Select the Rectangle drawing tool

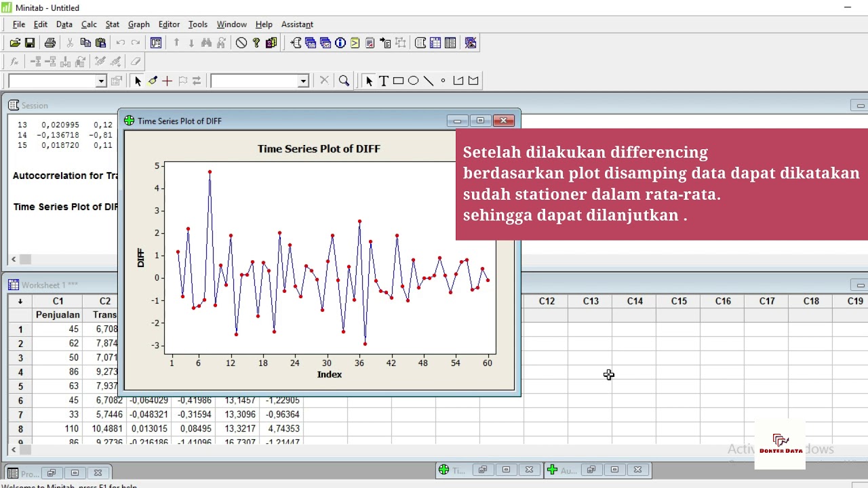[399, 81]
